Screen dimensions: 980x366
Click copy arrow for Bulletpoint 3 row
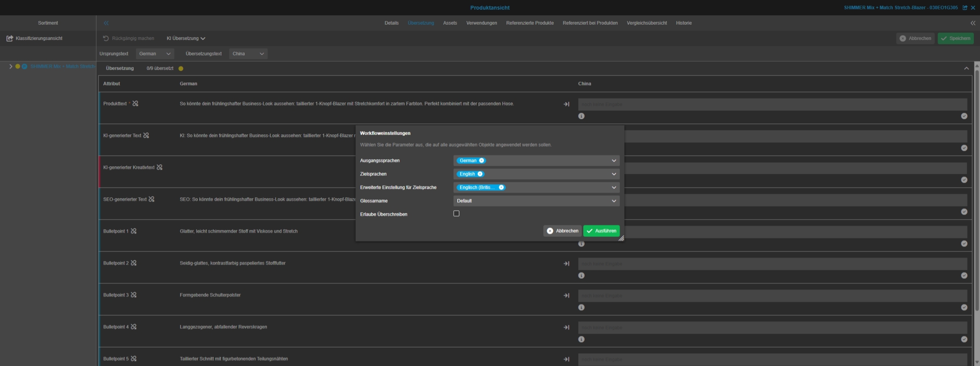point(566,295)
